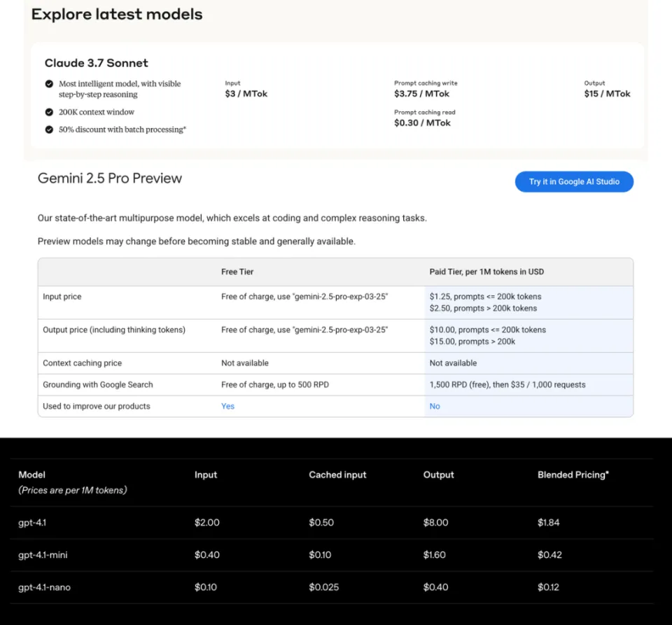Click the Try it in Google AI Studio button
This screenshot has width=672, height=625.
[574, 182]
